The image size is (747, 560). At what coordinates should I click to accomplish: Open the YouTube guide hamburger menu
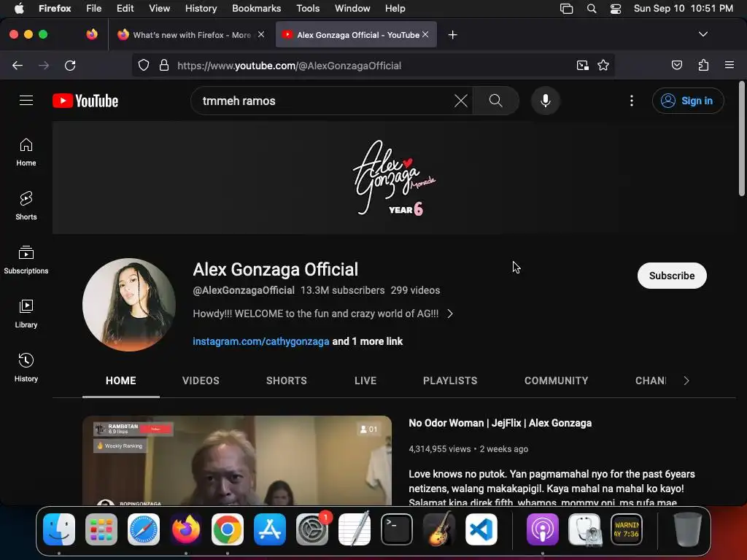point(26,101)
